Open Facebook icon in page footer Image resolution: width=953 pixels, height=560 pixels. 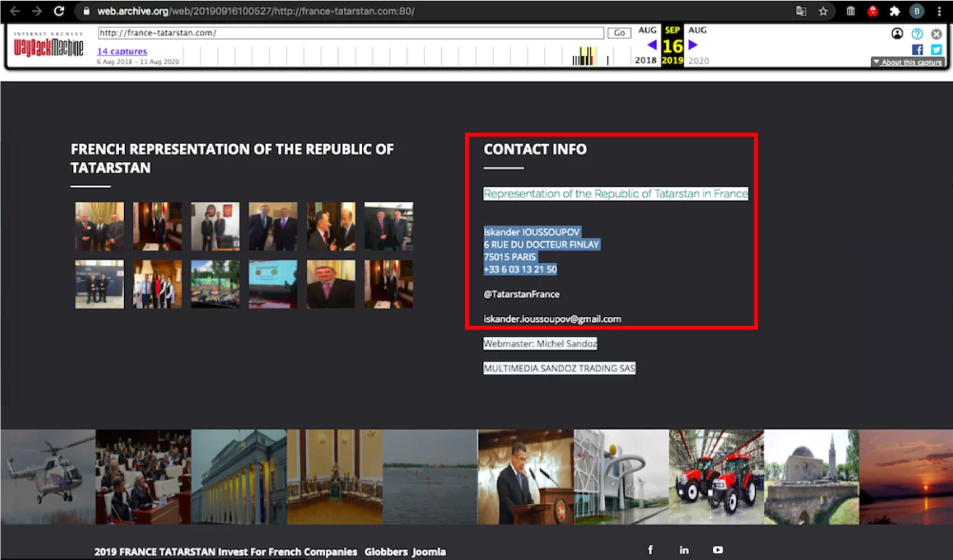tap(650, 550)
